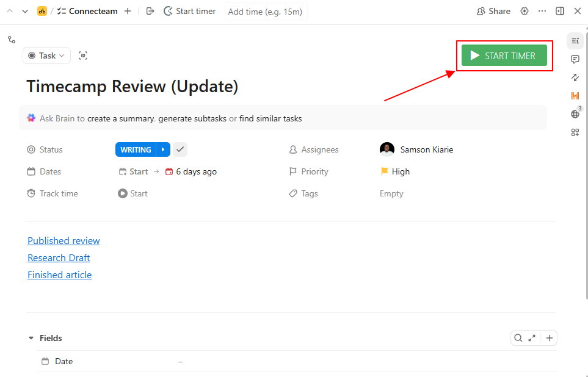Click the Assignees label
Image resolution: width=588 pixels, height=377 pixels.
[x=320, y=149]
